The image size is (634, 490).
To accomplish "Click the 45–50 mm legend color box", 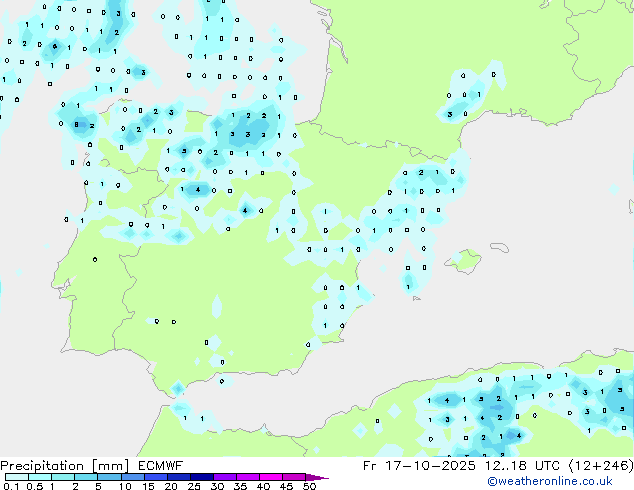I will coord(294,477).
